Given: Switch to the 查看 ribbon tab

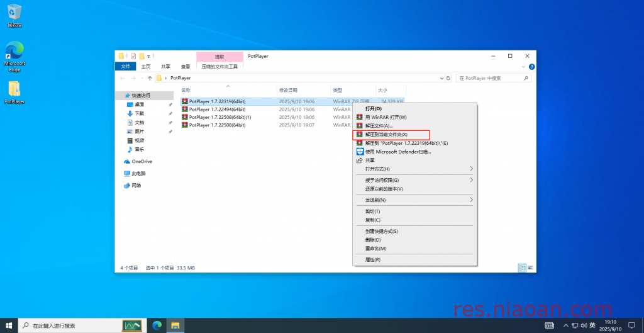Looking at the screenshot, I should (186, 66).
